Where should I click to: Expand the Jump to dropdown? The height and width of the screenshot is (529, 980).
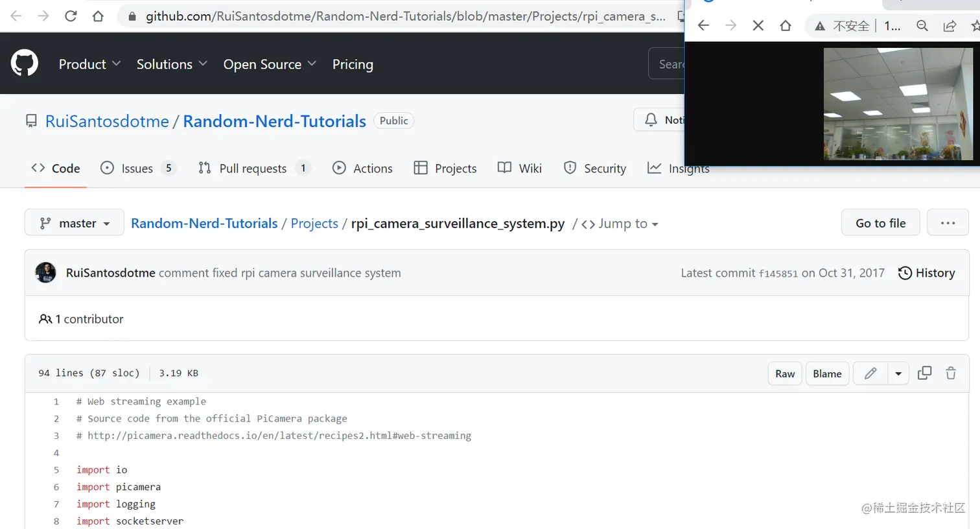pyautogui.click(x=620, y=224)
